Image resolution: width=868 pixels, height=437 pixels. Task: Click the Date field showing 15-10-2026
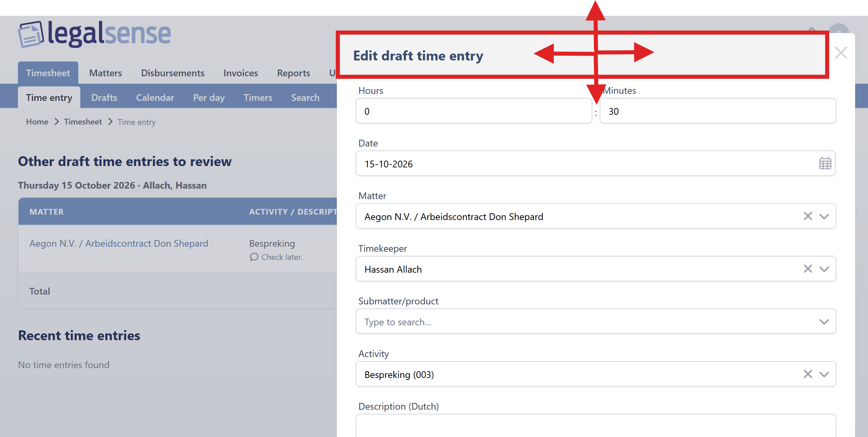coord(596,163)
